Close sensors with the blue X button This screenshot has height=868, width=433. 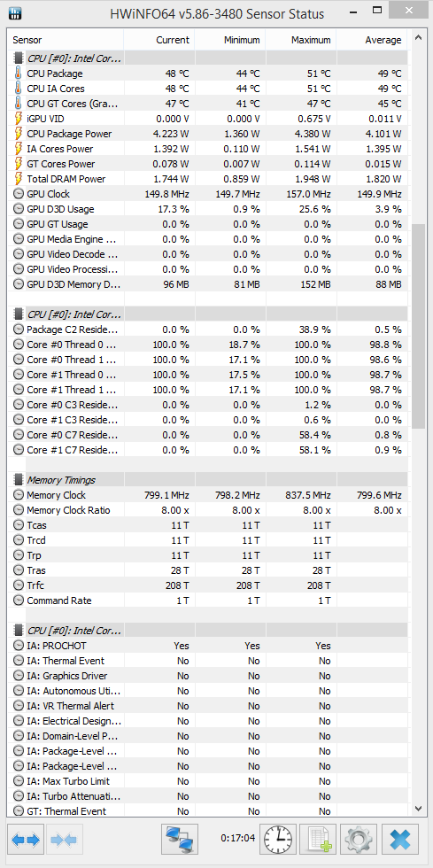[400, 840]
